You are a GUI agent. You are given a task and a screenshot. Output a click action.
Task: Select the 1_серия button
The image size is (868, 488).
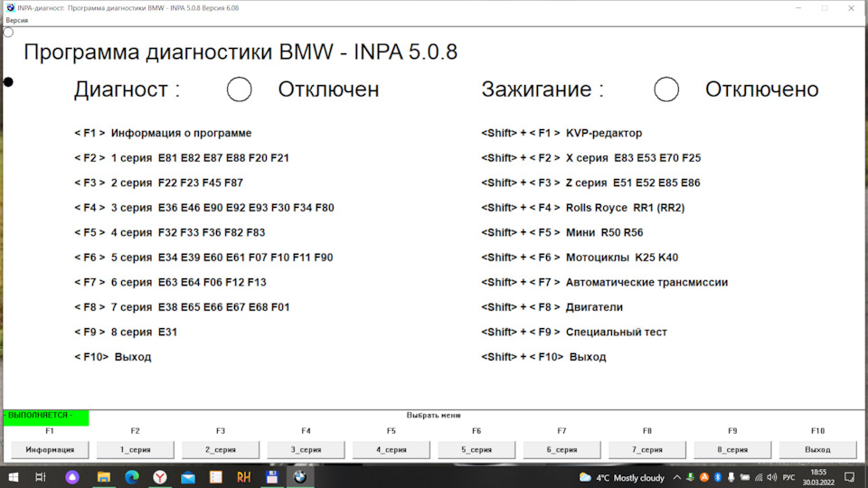135,450
